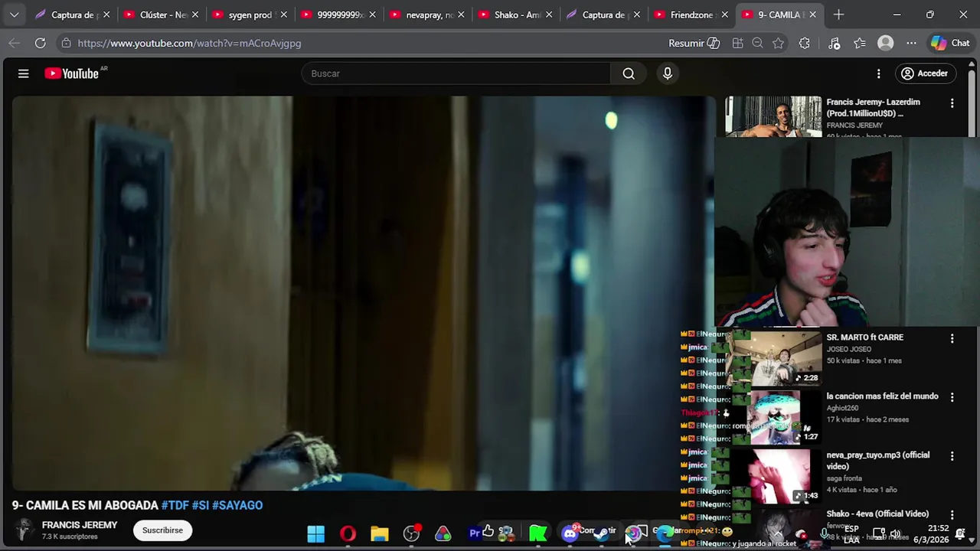Image resolution: width=980 pixels, height=551 pixels.
Task: Open the Windows Start button
Action: 315,533
